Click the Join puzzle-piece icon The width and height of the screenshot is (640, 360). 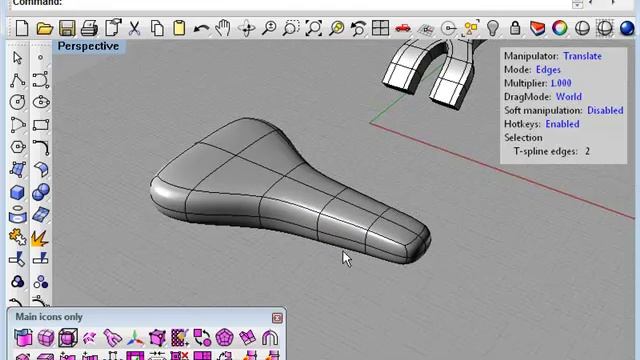click(18, 237)
